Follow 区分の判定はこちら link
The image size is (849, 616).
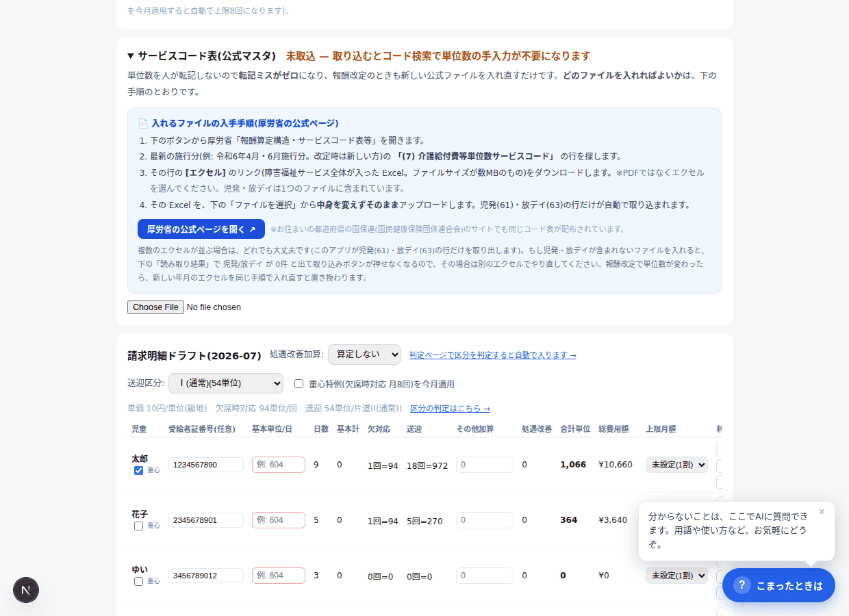point(450,409)
